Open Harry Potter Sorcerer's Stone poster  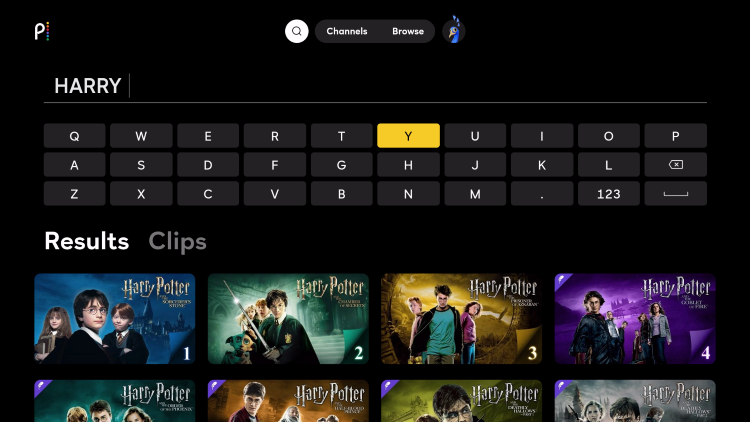[x=115, y=319]
